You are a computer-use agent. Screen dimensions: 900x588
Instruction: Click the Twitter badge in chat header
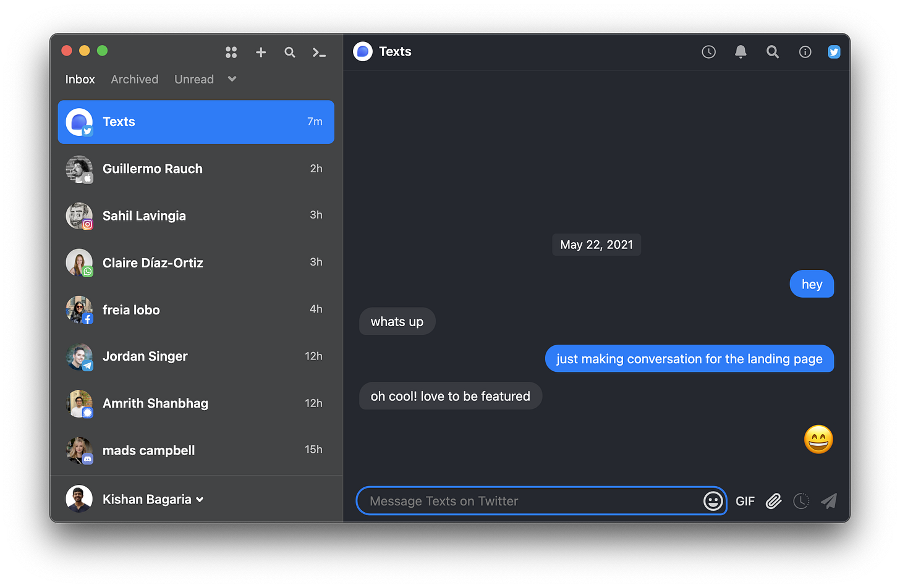click(834, 52)
